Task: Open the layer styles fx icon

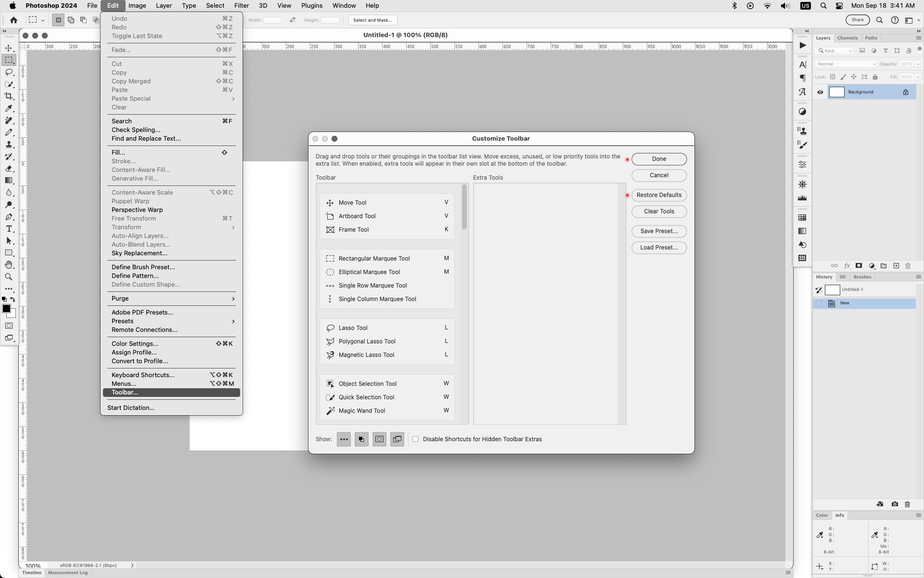Action: pos(847,266)
